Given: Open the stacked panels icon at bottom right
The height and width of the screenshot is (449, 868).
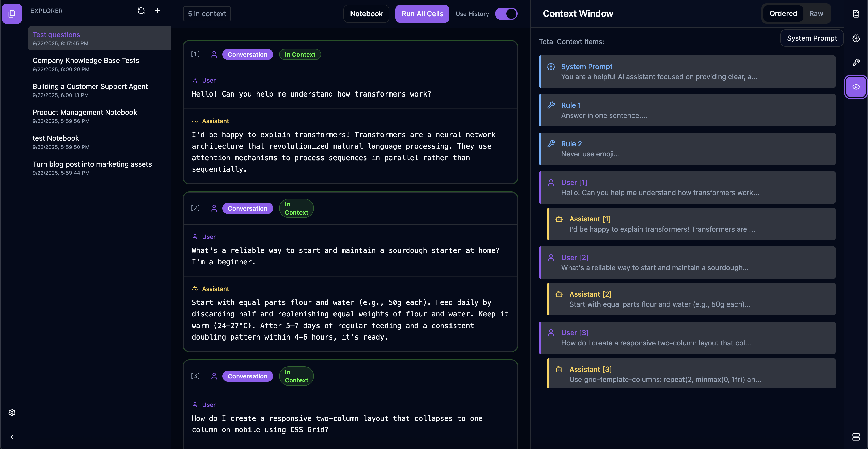Looking at the screenshot, I should [x=856, y=437].
